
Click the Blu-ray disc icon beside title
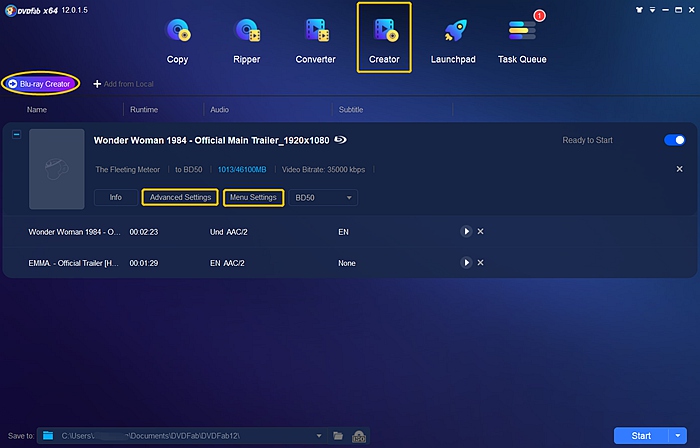coord(341,140)
